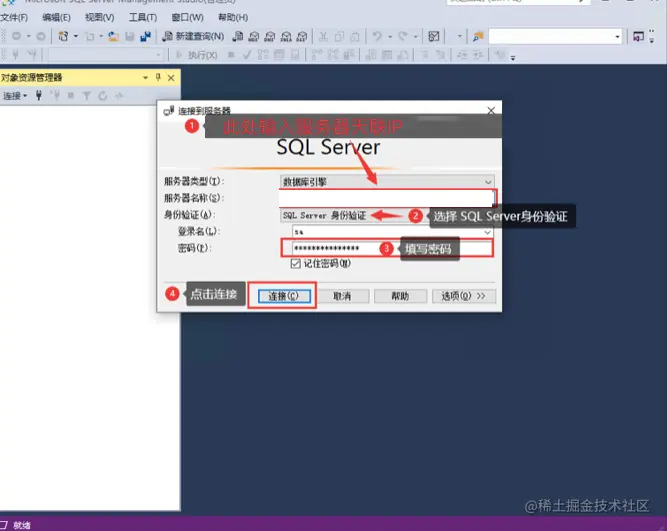Screen dimensions: 667x531
Task: Open the 服务器类型 dropdown
Action: (x=387, y=182)
